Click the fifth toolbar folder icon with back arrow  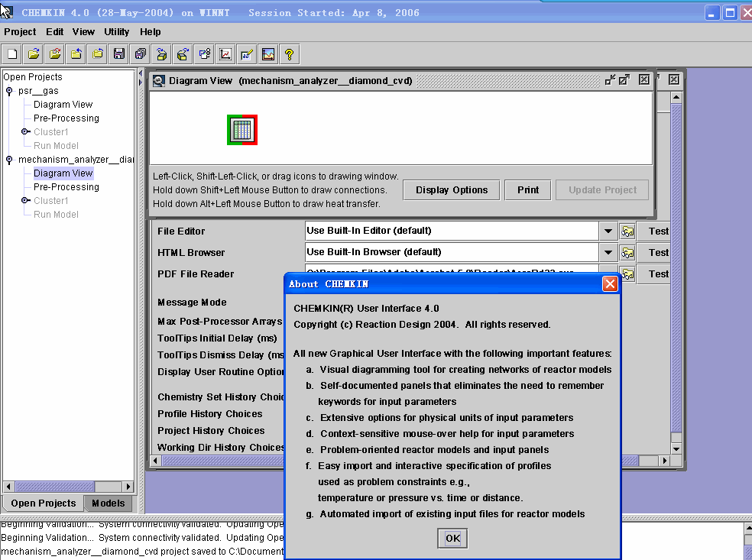97,54
